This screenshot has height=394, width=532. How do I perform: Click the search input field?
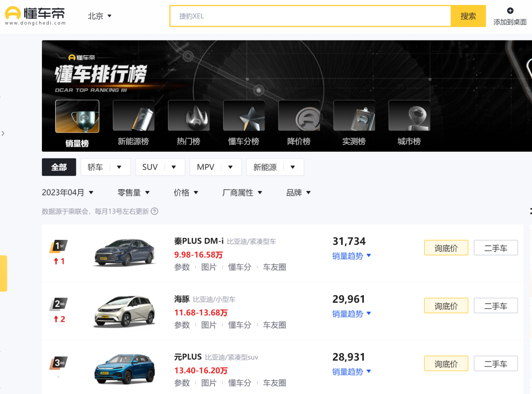point(310,16)
